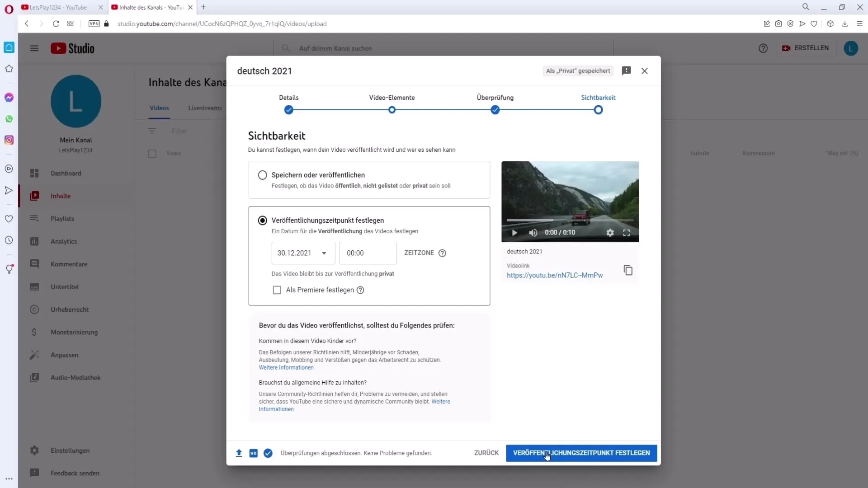
Task: Open Einstellungen in the sidebar
Action: 70,450
